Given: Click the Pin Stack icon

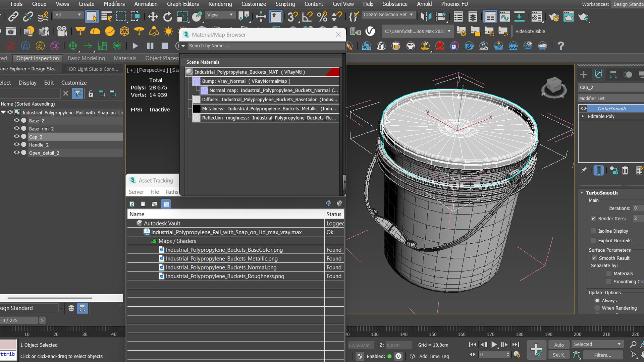Looking at the screenshot, I should [584, 171].
